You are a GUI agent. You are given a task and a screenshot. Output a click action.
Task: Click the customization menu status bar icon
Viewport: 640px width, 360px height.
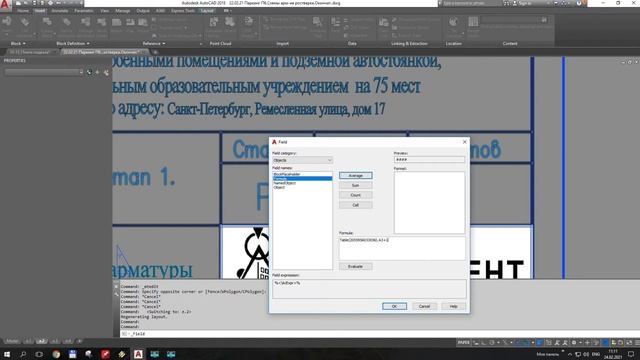pyautogui.click(x=637, y=342)
